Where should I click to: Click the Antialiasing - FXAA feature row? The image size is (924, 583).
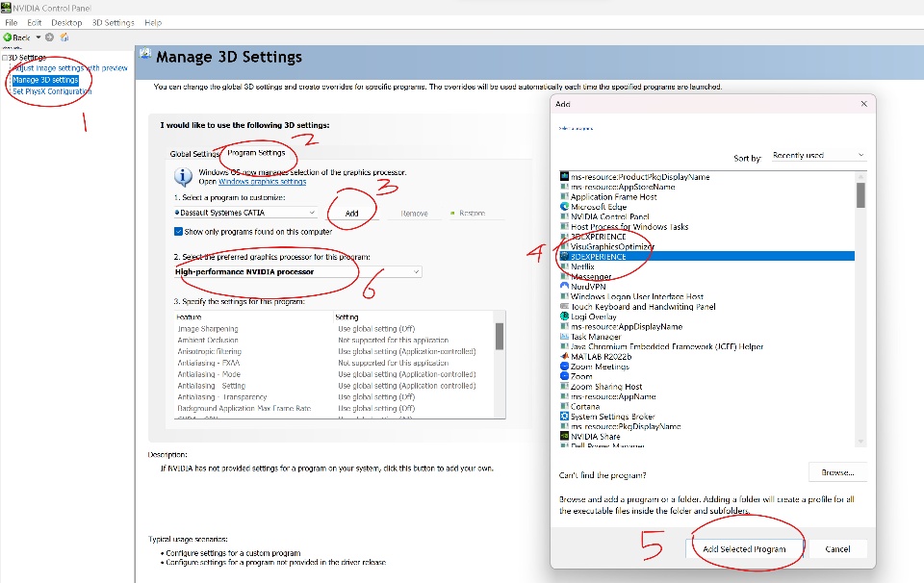tap(335, 363)
